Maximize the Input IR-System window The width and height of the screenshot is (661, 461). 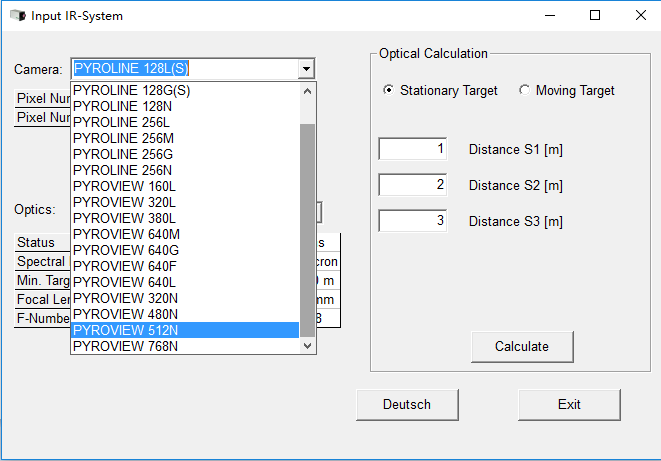[595, 16]
